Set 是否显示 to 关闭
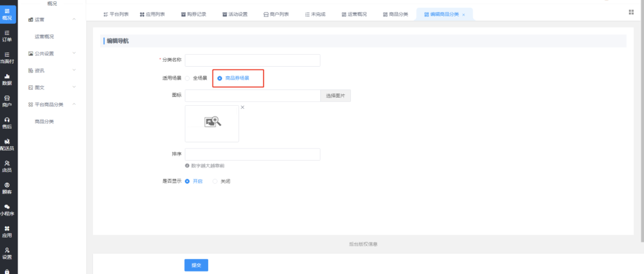This screenshot has height=274, width=644. [215, 181]
